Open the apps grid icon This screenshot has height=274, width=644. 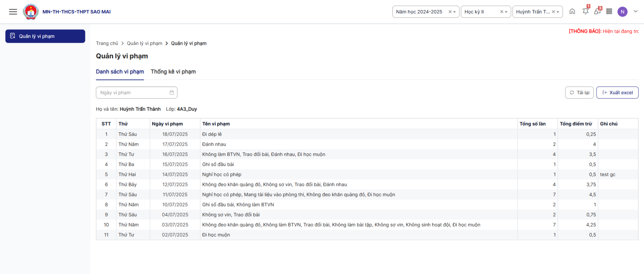(x=609, y=12)
